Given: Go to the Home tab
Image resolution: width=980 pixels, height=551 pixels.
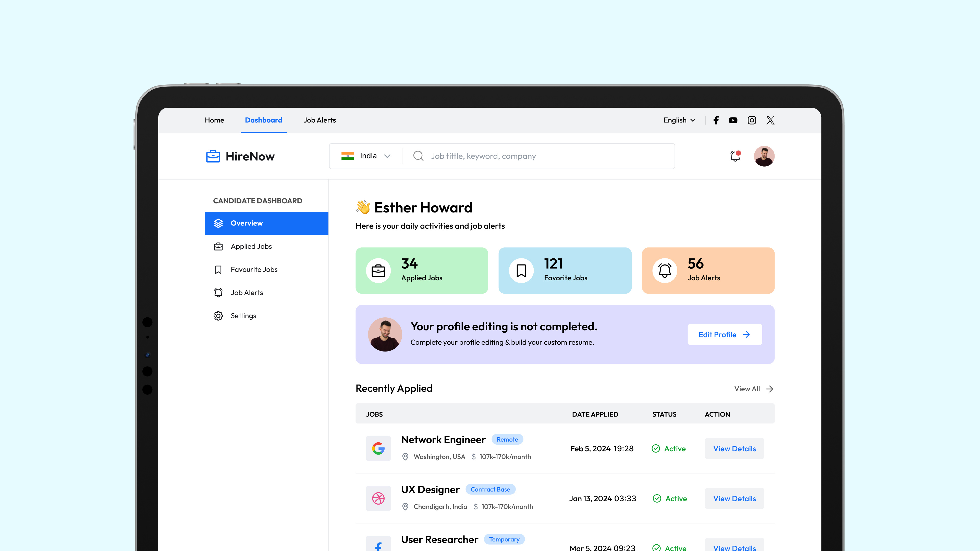Looking at the screenshot, I should [x=214, y=120].
